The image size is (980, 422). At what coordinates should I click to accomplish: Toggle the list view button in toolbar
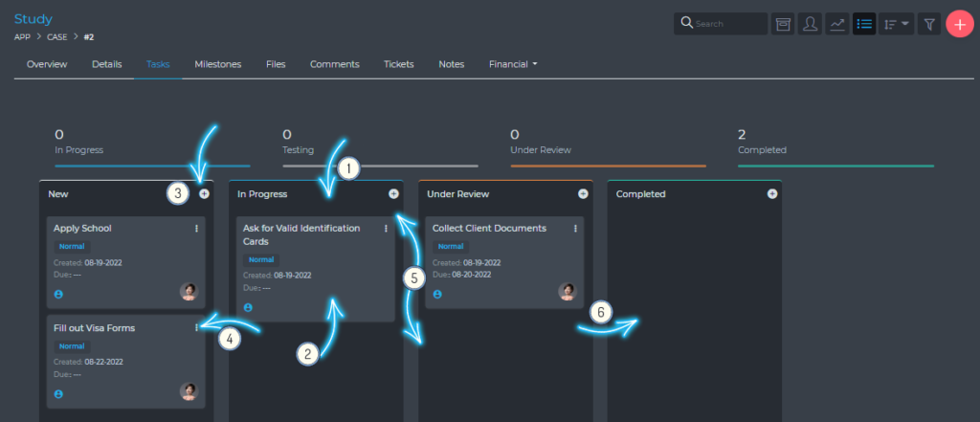tap(864, 24)
